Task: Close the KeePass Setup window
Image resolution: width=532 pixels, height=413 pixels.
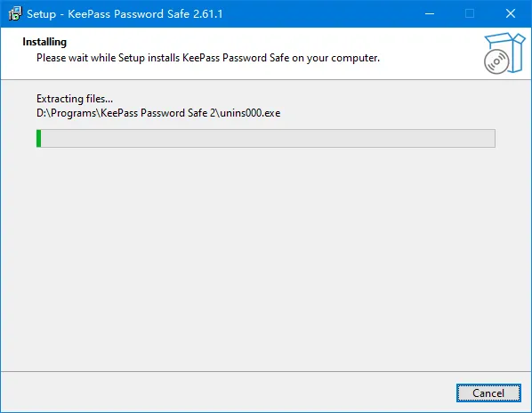Action: coord(511,13)
